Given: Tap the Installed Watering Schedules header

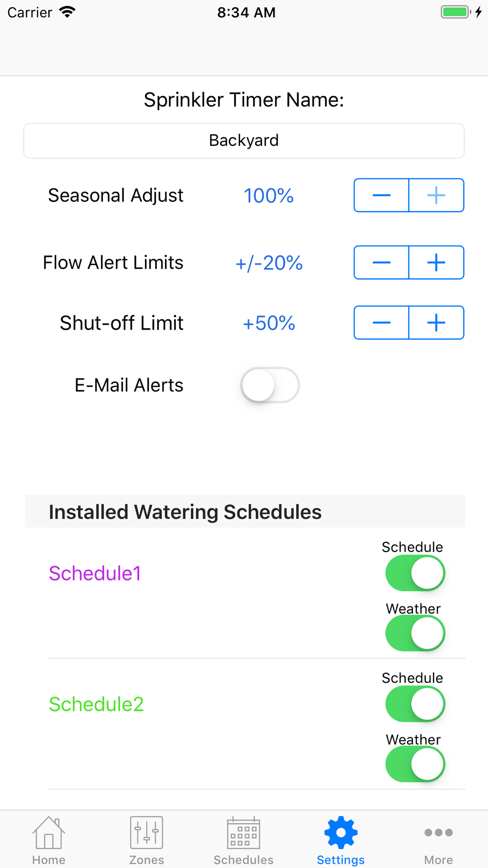Looking at the screenshot, I should (x=185, y=512).
